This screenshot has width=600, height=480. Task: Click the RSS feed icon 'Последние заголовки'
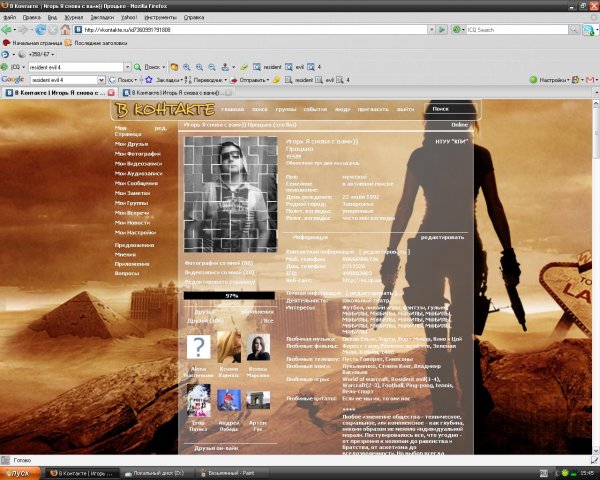[68, 43]
